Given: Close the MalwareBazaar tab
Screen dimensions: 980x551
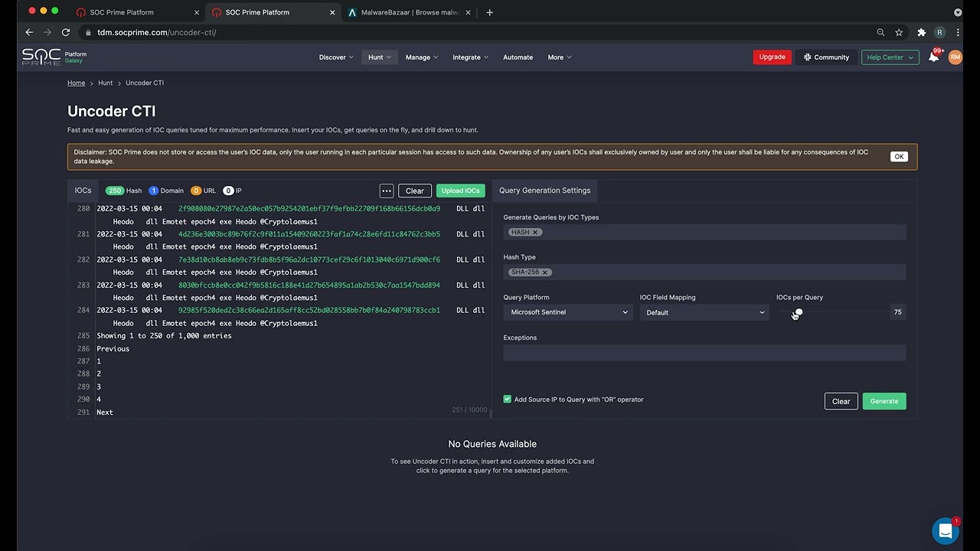Looking at the screenshot, I should click(468, 12).
